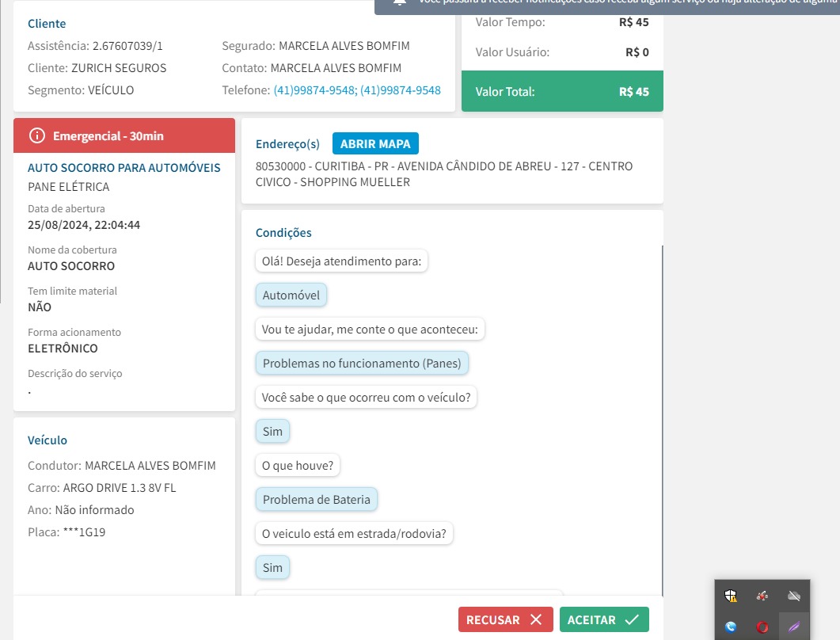The height and width of the screenshot is (640, 840).
Task: Click the Condições panel scrollbar
Action: coord(662,420)
